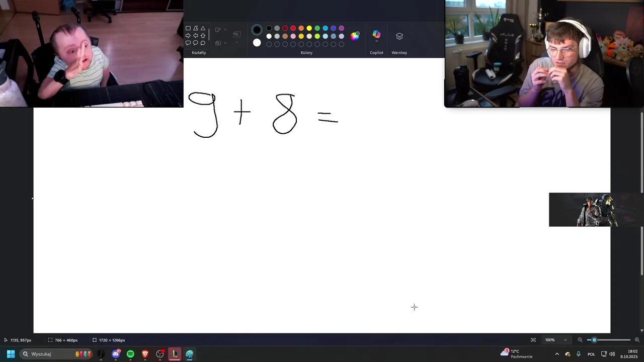Open the volume tray icon
This screenshot has width=644, height=362.
[612, 354]
